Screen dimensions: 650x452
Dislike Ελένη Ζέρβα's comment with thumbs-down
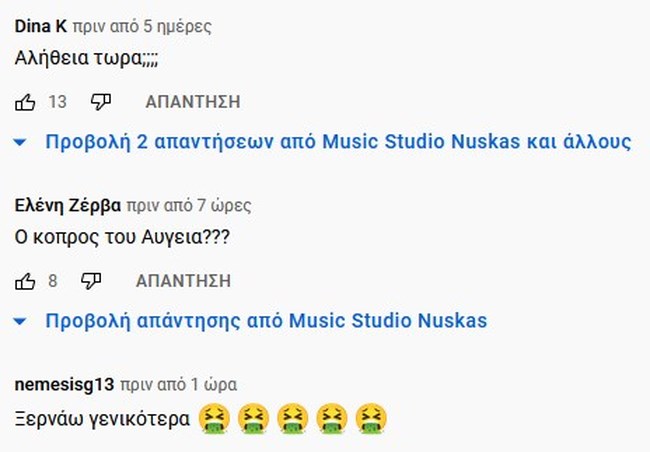(x=91, y=281)
